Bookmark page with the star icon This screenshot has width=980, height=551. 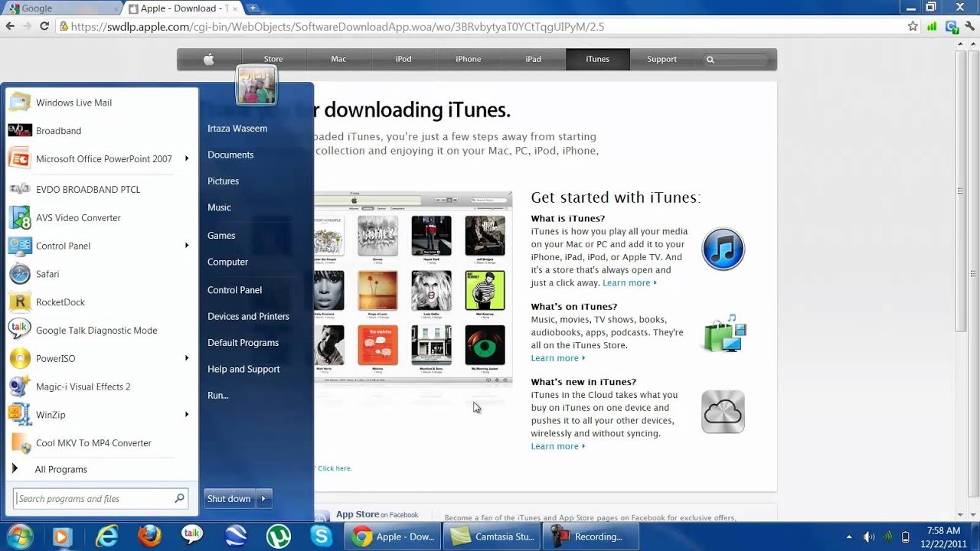pos(913,26)
